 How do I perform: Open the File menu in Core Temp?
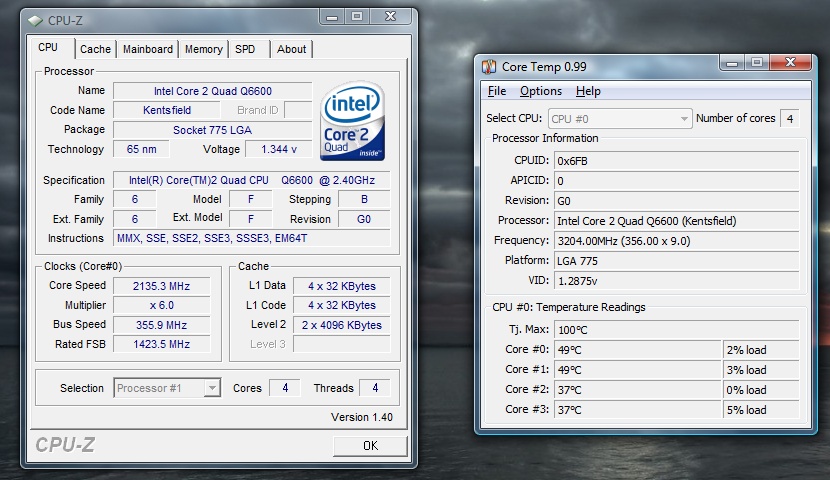497,91
